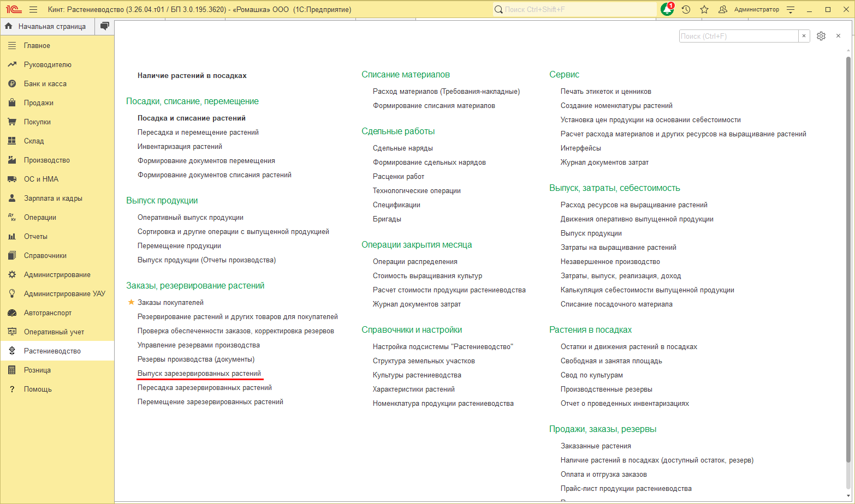The width and height of the screenshot is (855, 504).
Task: Select the Растениеводство section
Action: click(57, 351)
